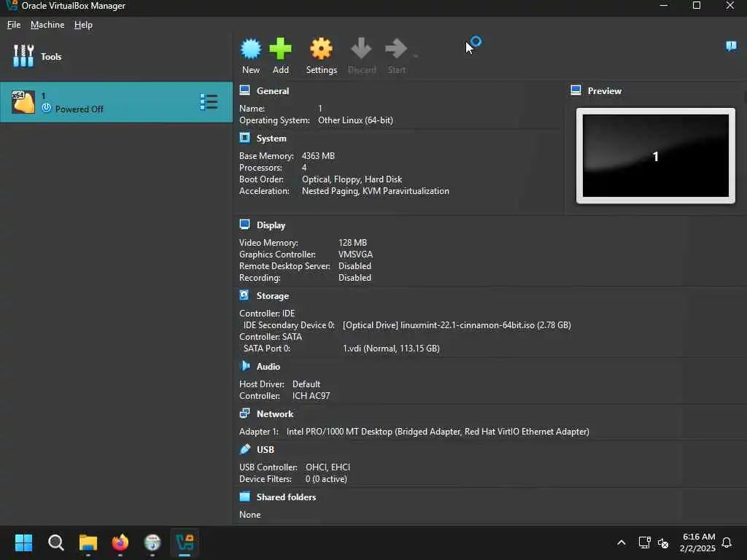Screen dimensions: 747x560
Task: Select the virtual machine 1 entry
Action: (116, 102)
